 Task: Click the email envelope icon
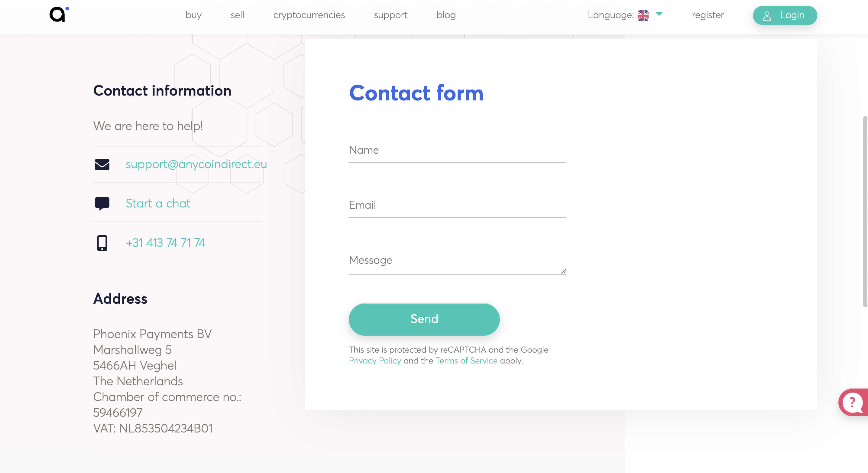[102, 164]
